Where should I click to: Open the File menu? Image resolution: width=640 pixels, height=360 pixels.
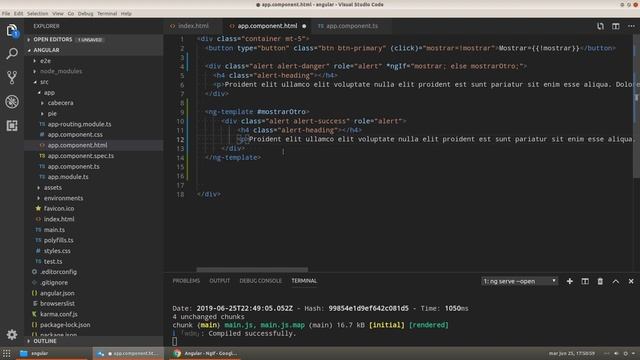pos(6,13)
